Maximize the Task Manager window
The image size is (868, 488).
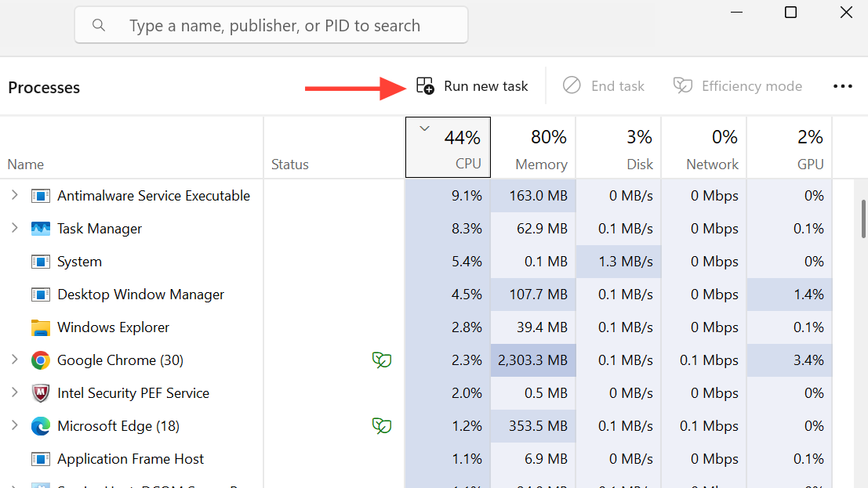click(790, 13)
